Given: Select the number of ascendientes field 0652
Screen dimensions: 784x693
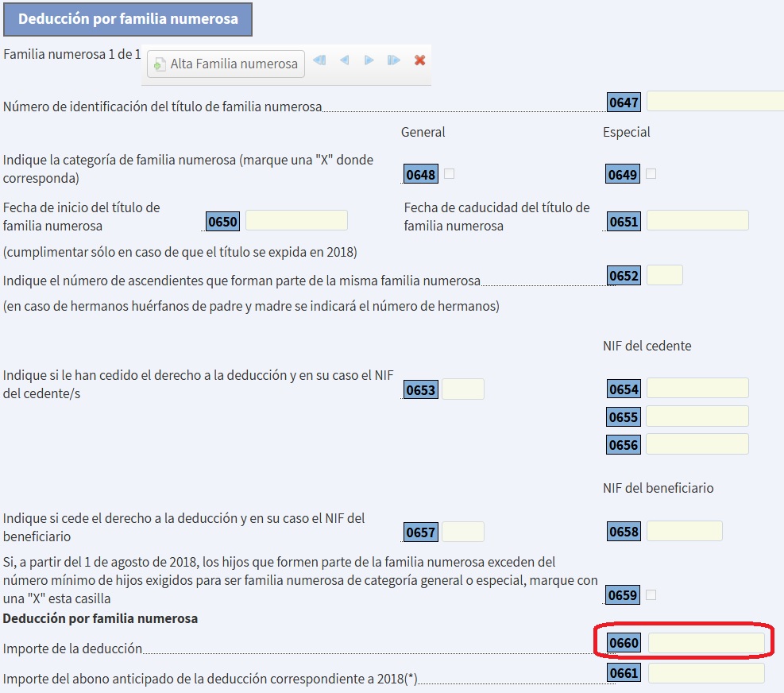Looking at the screenshot, I should 664,276.
